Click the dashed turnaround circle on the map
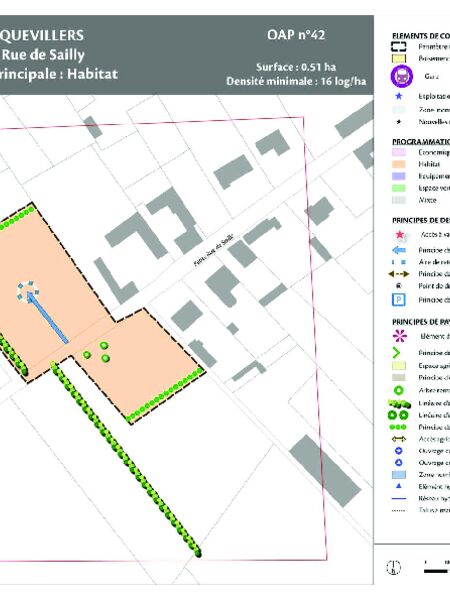 28,291
